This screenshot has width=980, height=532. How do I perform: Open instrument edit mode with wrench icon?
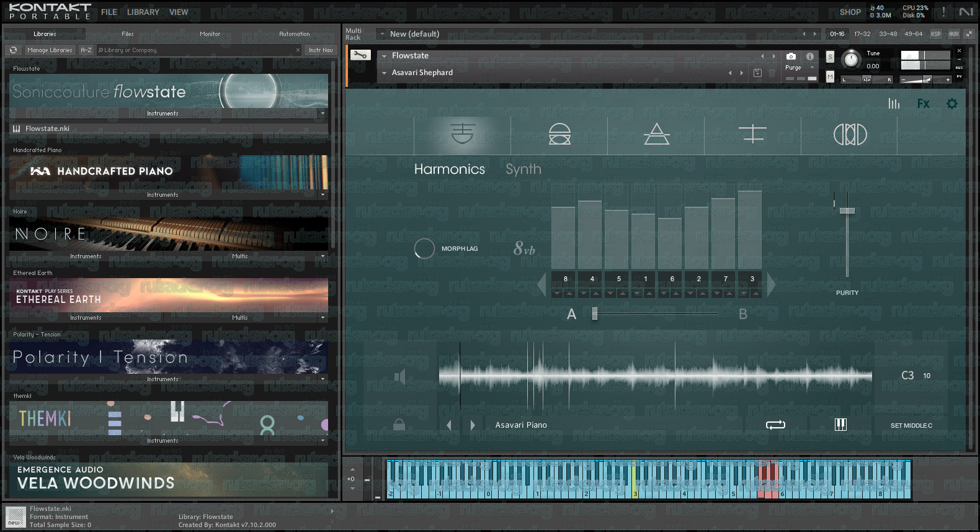click(x=360, y=55)
